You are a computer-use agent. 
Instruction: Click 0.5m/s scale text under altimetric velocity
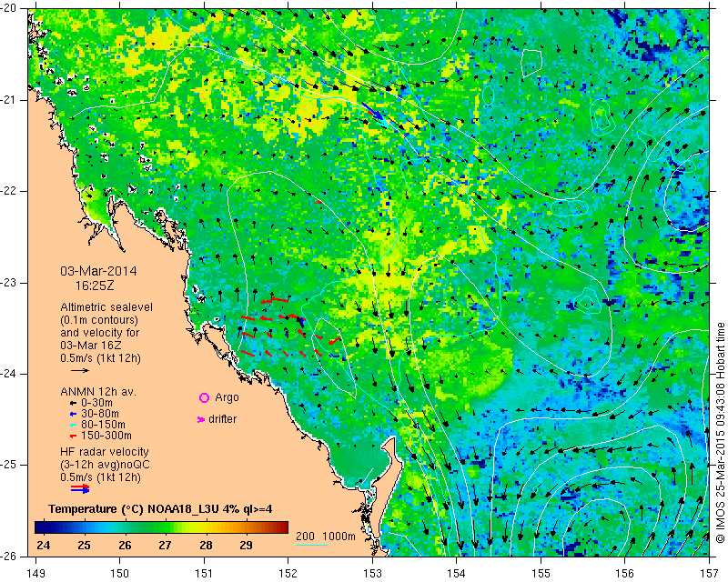point(100,358)
